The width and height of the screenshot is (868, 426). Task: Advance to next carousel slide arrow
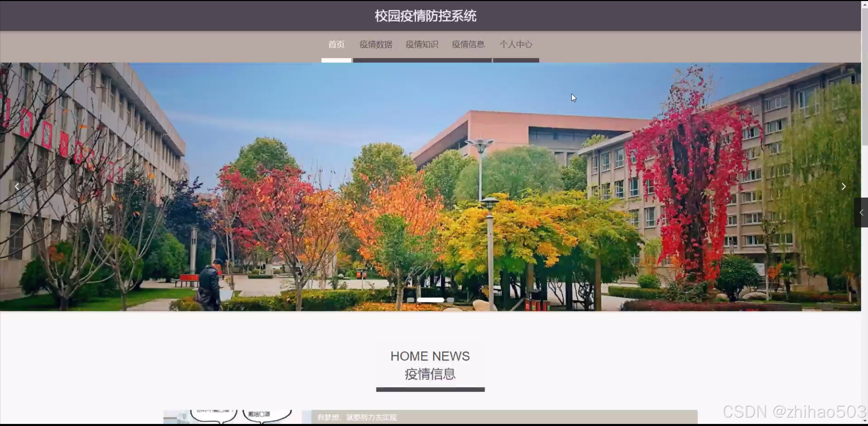pos(844,186)
